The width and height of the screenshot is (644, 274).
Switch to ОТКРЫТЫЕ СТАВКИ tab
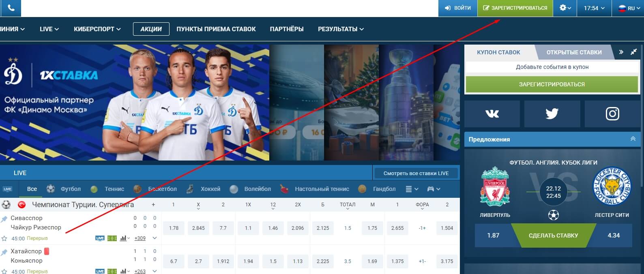[x=574, y=52]
